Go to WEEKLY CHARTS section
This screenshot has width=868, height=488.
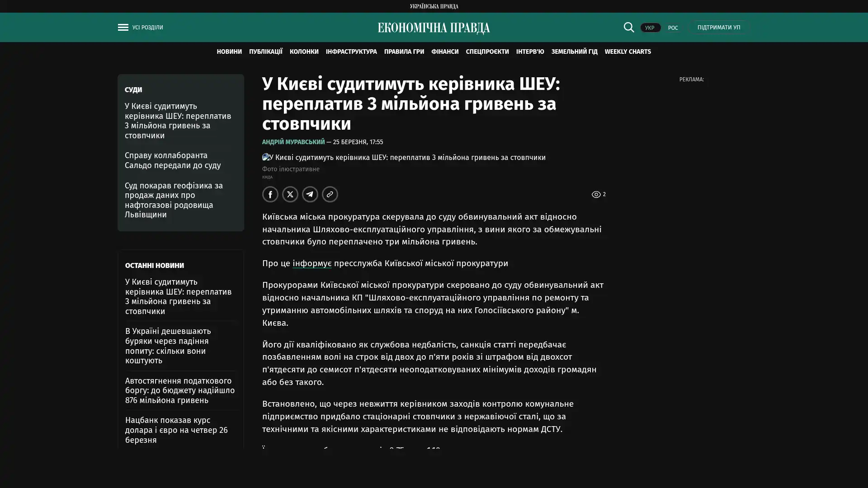627,52
